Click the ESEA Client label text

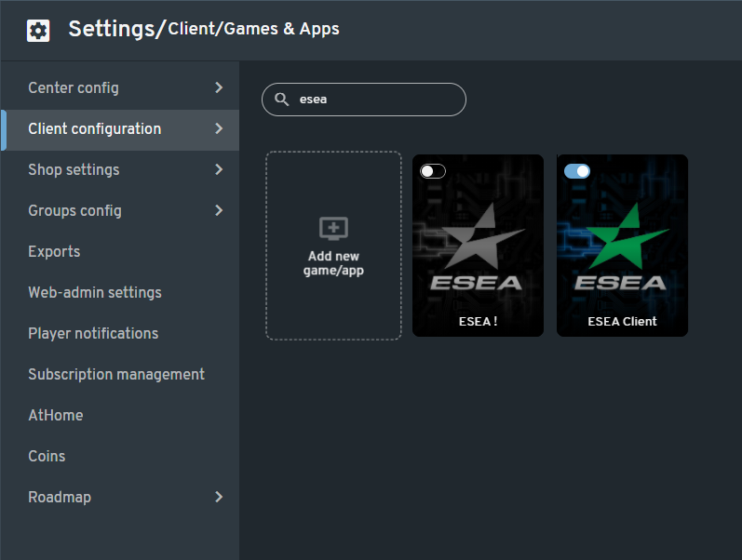point(622,322)
